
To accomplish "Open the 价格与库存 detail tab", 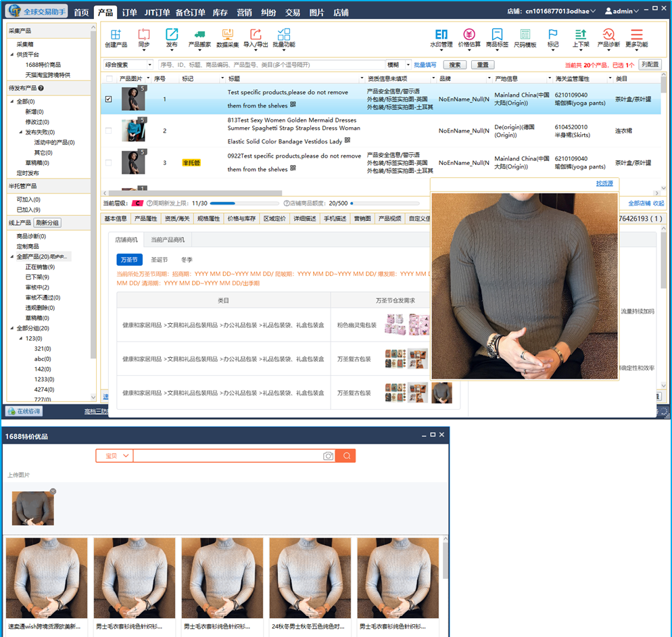I will (241, 219).
